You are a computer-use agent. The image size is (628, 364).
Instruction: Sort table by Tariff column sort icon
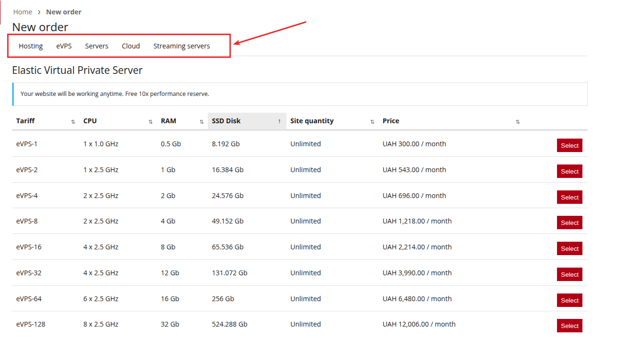(73, 122)
